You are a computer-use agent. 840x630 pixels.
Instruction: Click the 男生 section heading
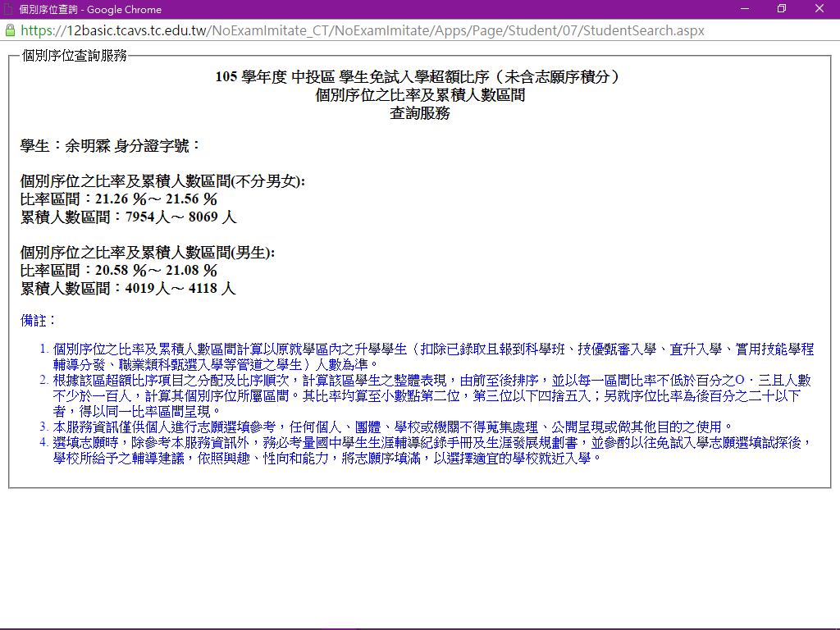pyautogui.click(x=148, y=253)
